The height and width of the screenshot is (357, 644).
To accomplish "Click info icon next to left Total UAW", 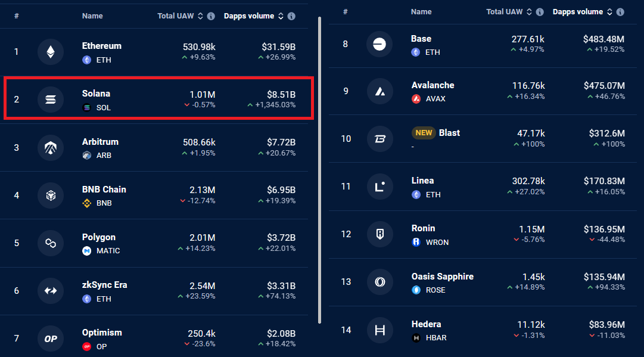I will pos(211,16).
